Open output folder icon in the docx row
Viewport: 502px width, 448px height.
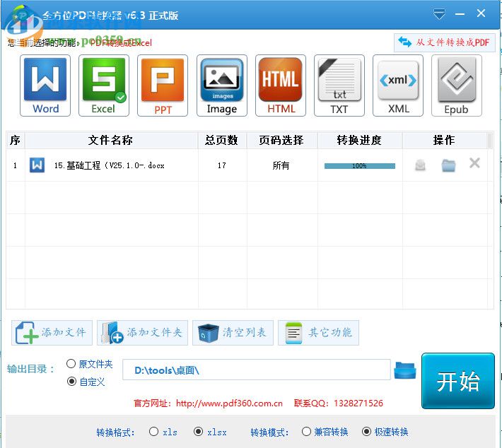[x=448, y=165]
